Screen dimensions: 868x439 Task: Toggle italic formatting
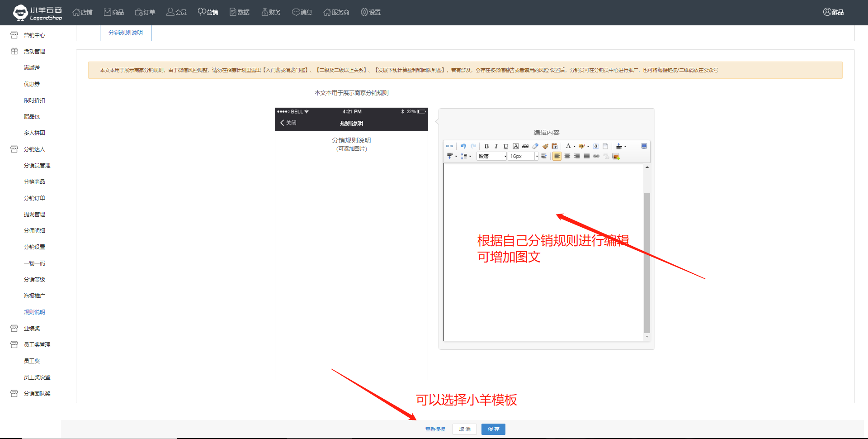(x=496, y=146)
